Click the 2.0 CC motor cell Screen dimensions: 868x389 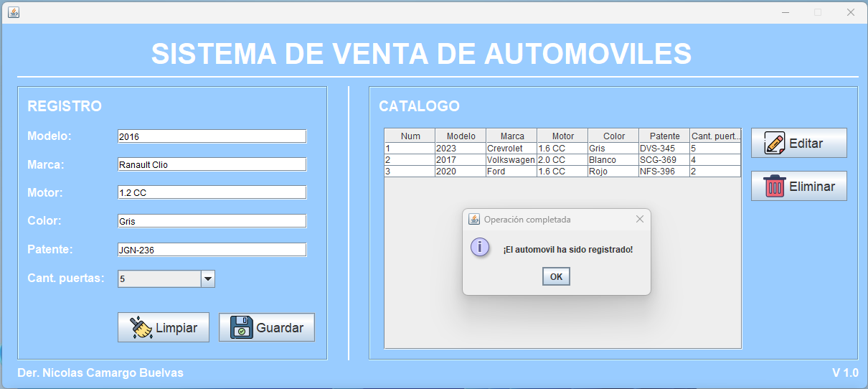point(562,160)
